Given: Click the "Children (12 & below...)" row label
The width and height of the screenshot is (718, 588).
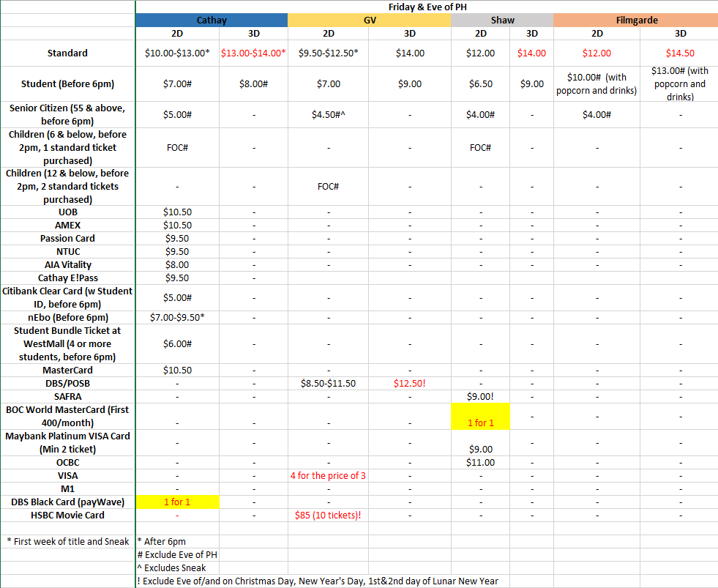Looking at the screenshot, I should [67, 187].
